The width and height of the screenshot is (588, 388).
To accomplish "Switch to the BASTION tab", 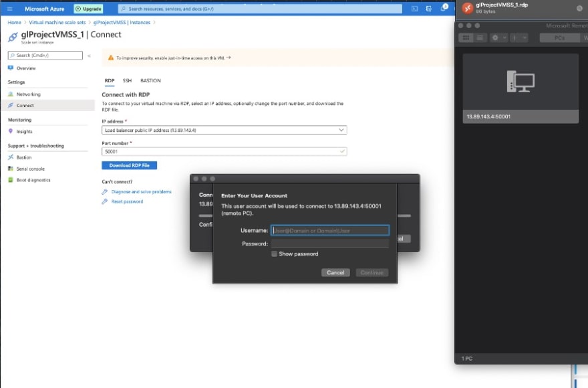I will (150, 81).
